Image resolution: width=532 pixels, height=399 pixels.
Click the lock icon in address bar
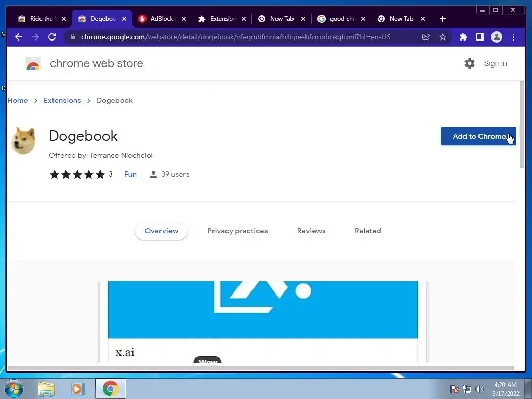click(x=73, y=37)
